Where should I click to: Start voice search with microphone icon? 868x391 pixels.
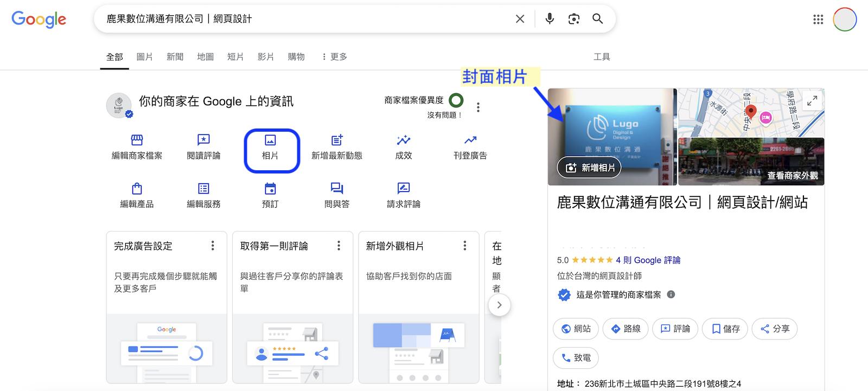(550, 19)
